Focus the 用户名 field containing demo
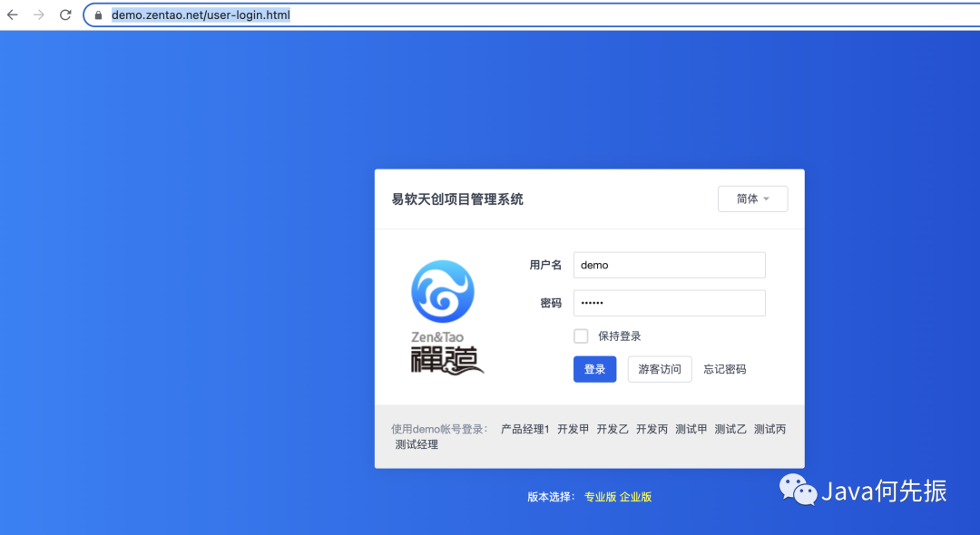This screenshot has width=980, height=535. click(x=670, y=266)
